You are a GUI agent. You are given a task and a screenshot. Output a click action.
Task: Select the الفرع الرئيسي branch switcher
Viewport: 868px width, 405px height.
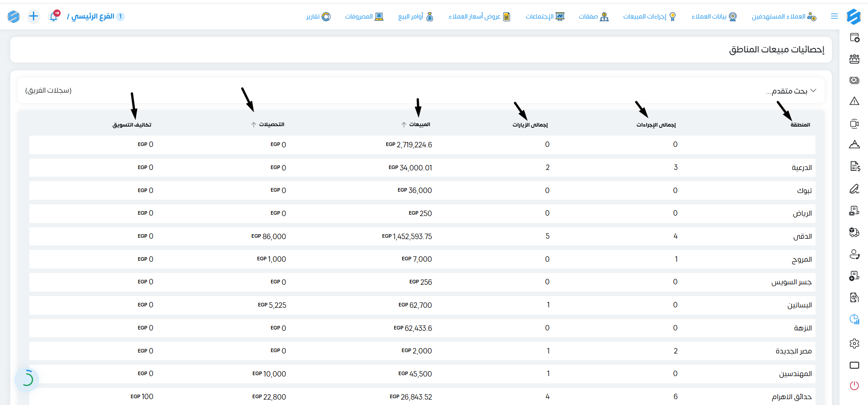pyautogui.click(x=95, y=16)
